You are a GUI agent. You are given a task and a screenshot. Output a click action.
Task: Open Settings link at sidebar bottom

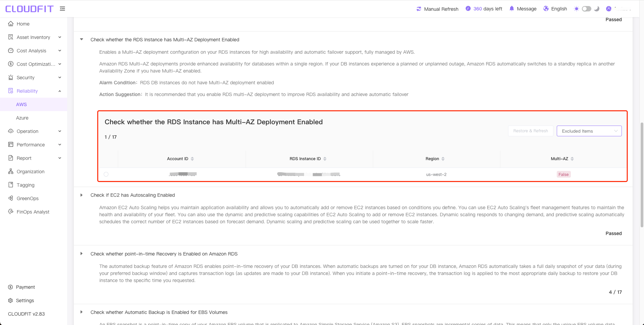pos(25,300)
